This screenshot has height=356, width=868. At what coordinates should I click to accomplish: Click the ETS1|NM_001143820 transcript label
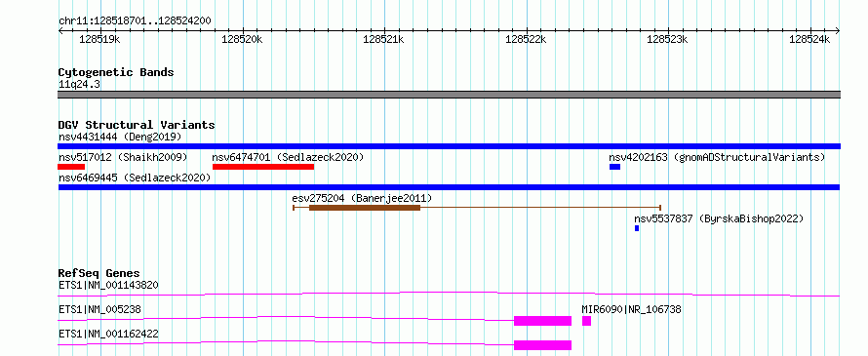tap(108, 286)
